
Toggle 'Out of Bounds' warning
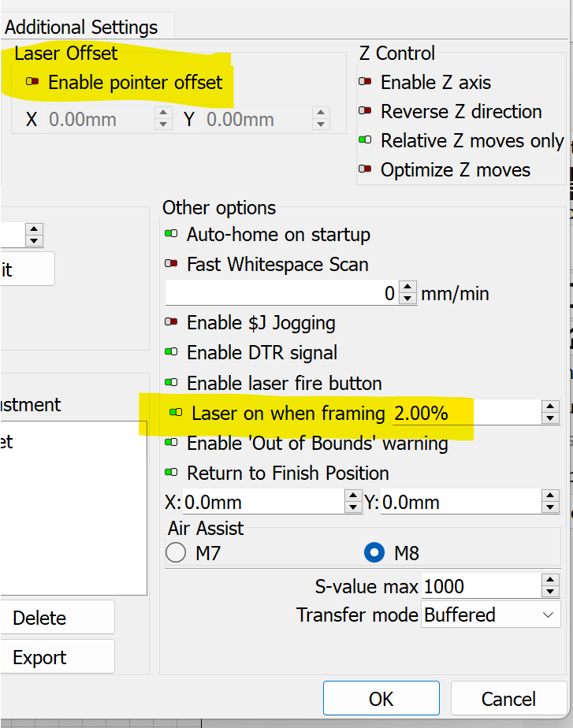(x=171, y=443)
